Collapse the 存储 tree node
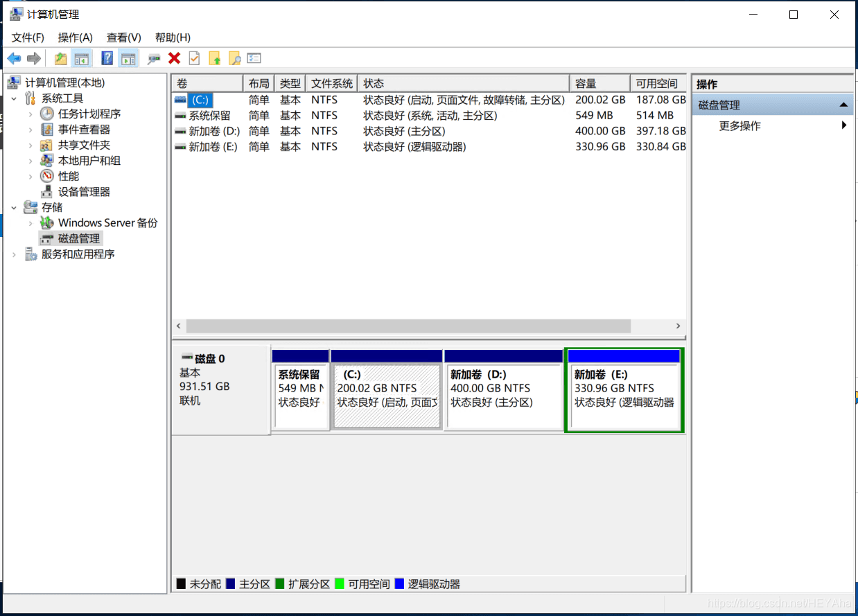 click(x=13, y=206)
